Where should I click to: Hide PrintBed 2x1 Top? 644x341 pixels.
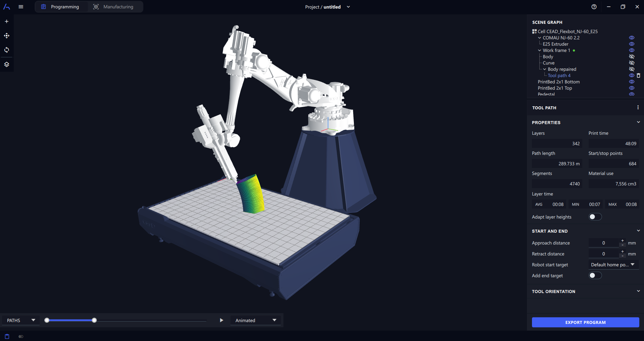point(632,88)
